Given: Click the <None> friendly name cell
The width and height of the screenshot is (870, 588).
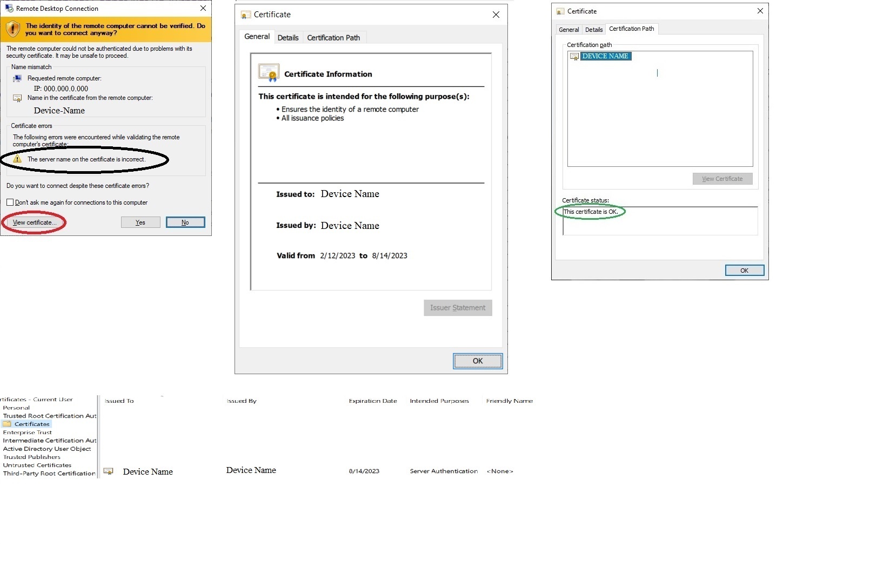Looking at the screenshot, I should pos(500,471).
